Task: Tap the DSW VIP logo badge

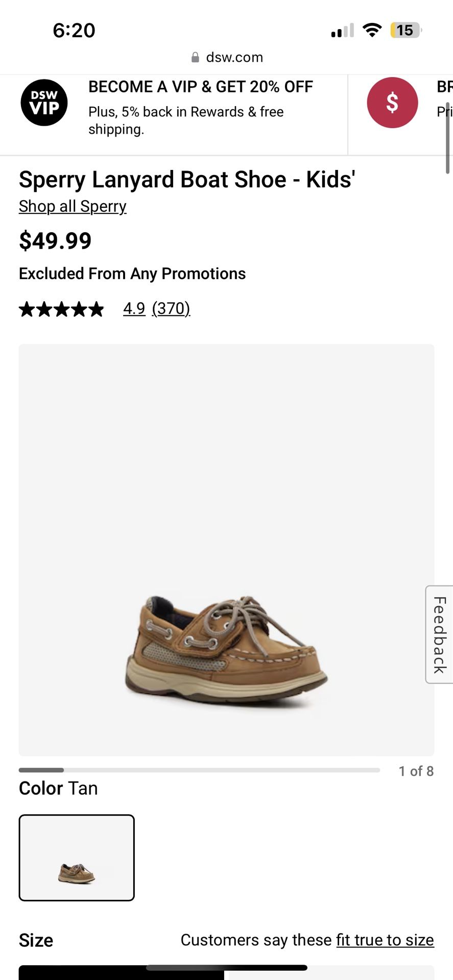Action: coord(44,103)
